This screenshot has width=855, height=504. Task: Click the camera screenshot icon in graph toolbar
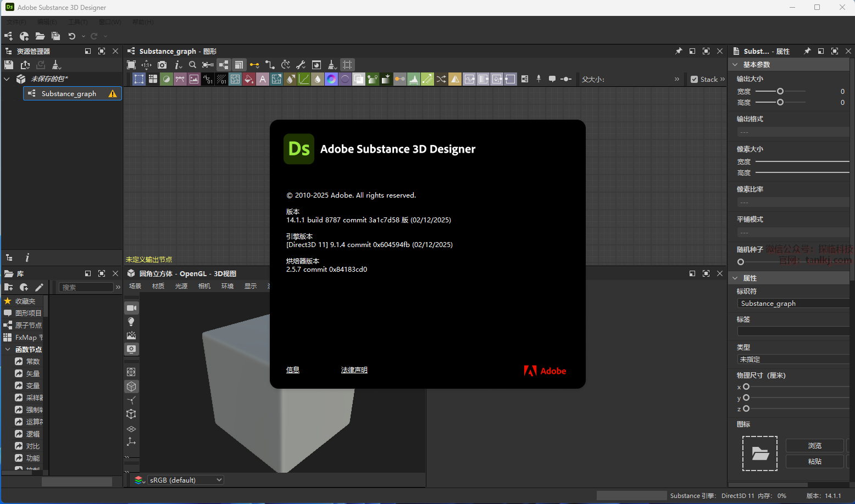click(162, 65)
